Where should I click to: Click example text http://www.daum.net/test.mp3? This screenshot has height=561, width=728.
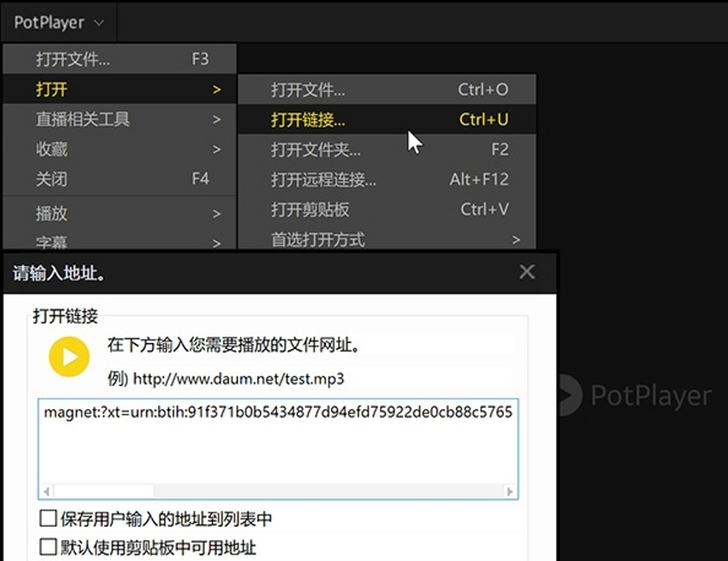(239, 380)
